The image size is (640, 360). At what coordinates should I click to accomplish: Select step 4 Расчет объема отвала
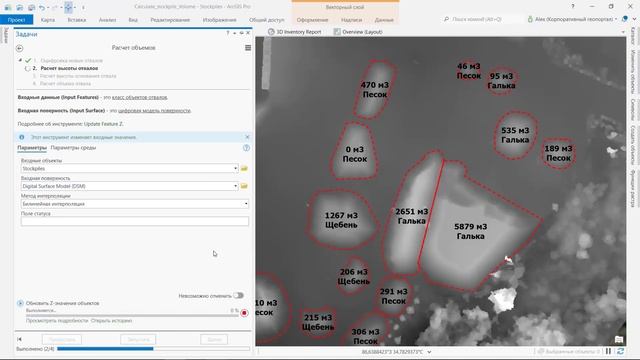click(62, 84)
